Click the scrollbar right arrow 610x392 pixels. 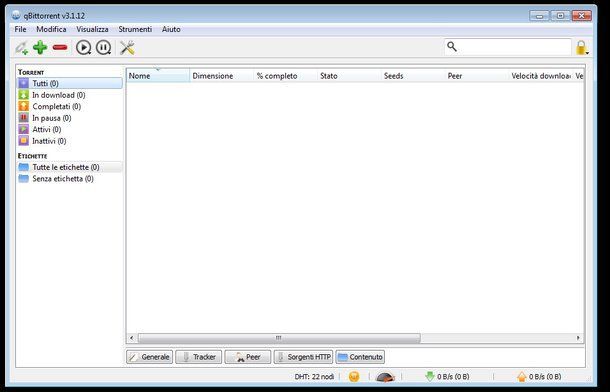578,338
